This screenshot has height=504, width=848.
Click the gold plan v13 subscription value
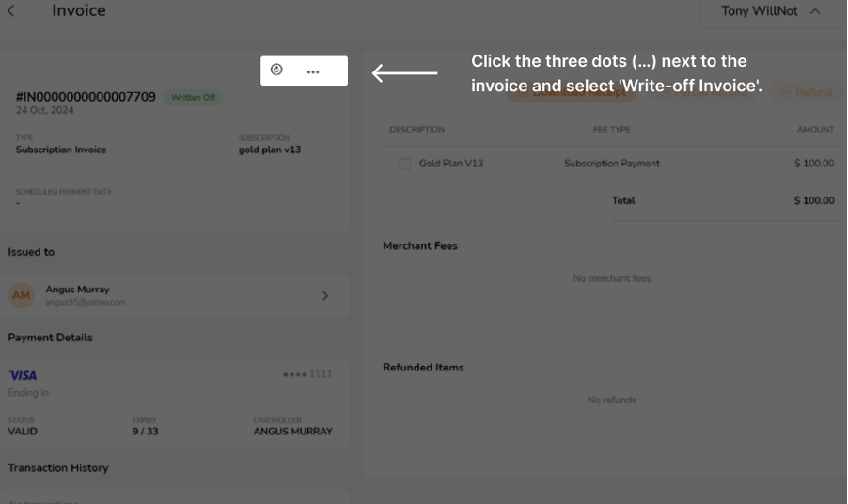click(x=269, y=150)
